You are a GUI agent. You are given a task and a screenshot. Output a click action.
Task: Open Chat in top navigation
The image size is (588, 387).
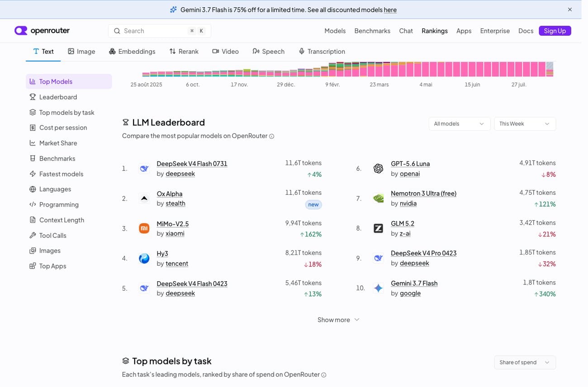406,31
